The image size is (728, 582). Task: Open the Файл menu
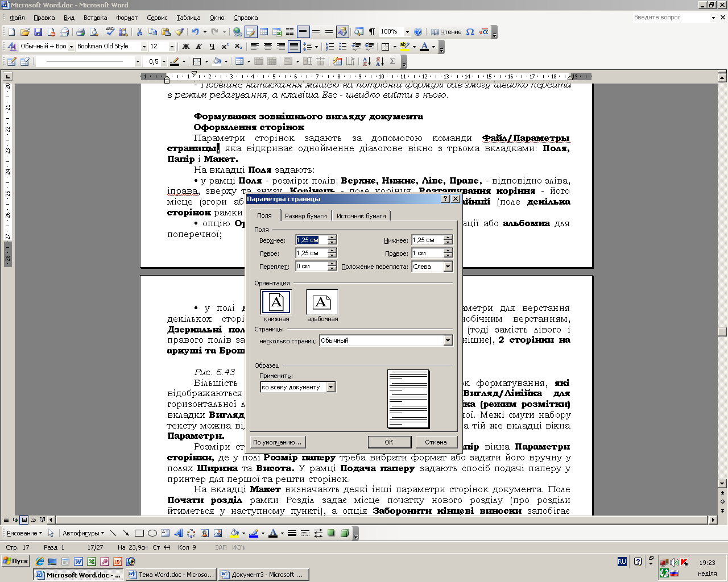coord(17,18)
